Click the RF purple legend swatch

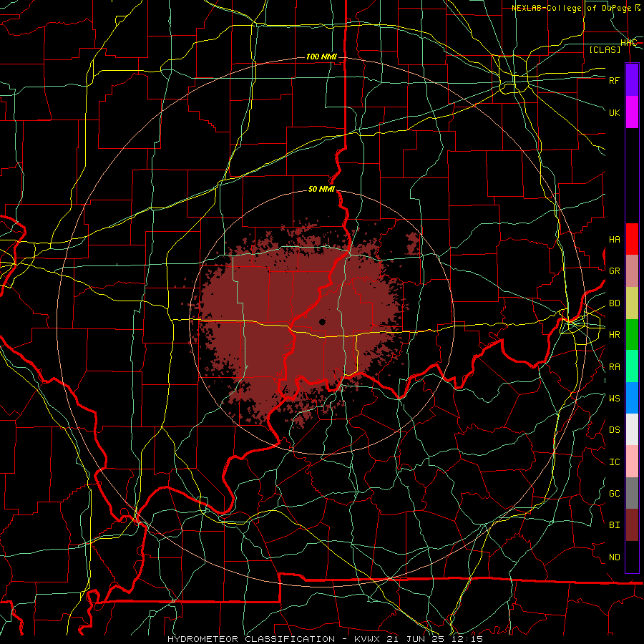(x=632, y=80)
